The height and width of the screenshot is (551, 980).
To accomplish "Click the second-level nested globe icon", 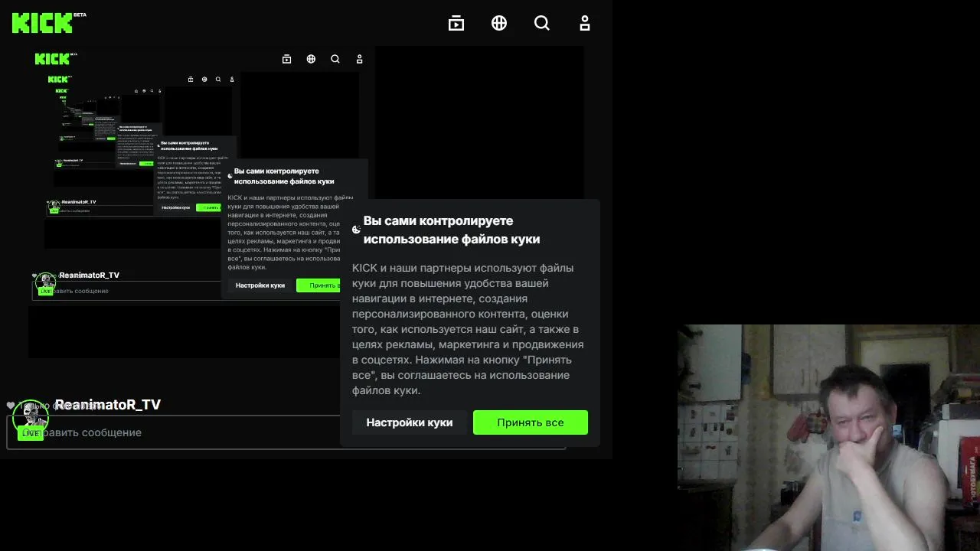I will click(x=311, y=59).
